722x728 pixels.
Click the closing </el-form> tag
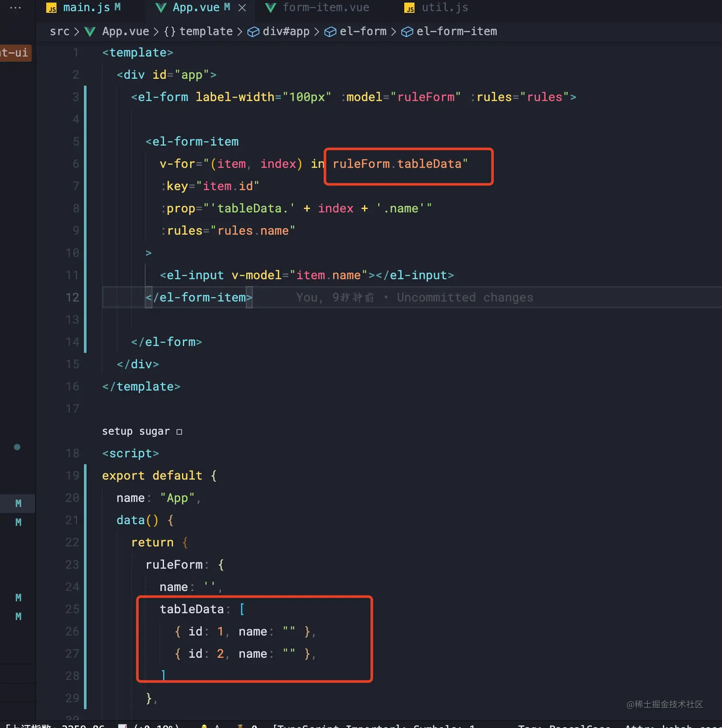click(x=167, y=342)
